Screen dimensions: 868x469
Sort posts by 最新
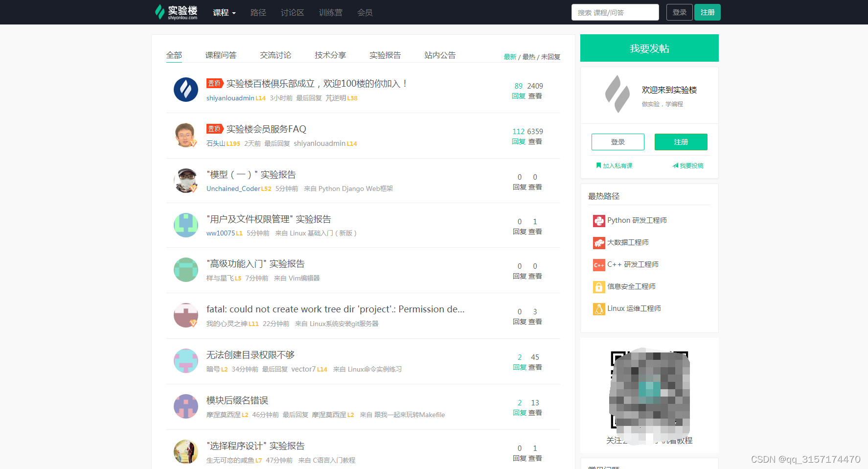click(x=510, y=57)
